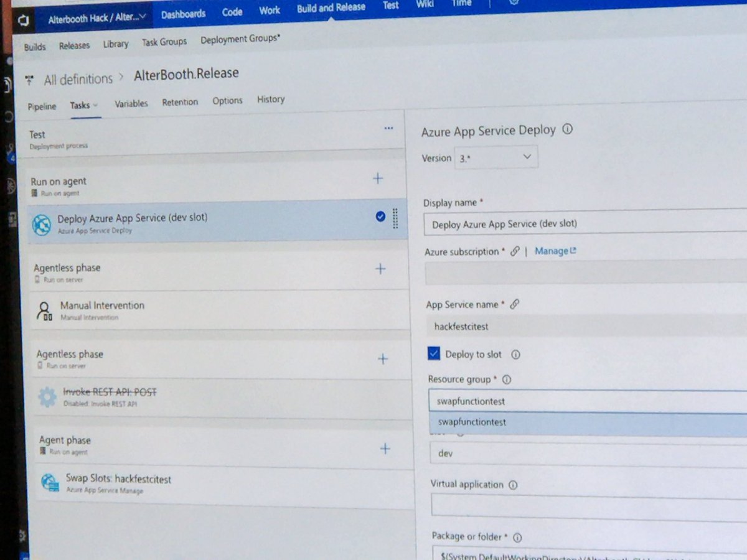Image resolution: width=747 pixels, height=560 pixels.
Task: Expand the Tasks tab dropdown arrow
Action: (95, 105)
